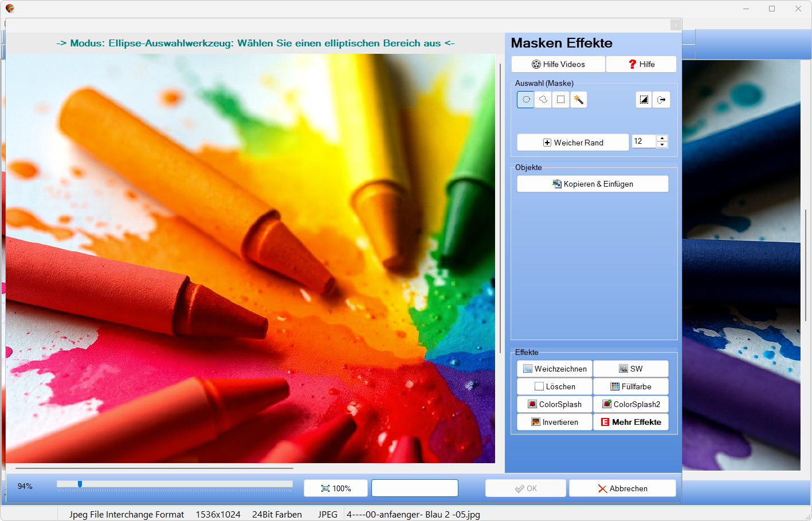
Task: Open Hilfe Videos
Action: click(558, 64)
